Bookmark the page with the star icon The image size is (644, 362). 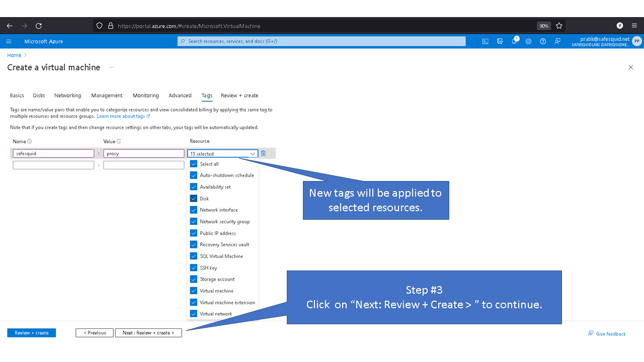559,26
